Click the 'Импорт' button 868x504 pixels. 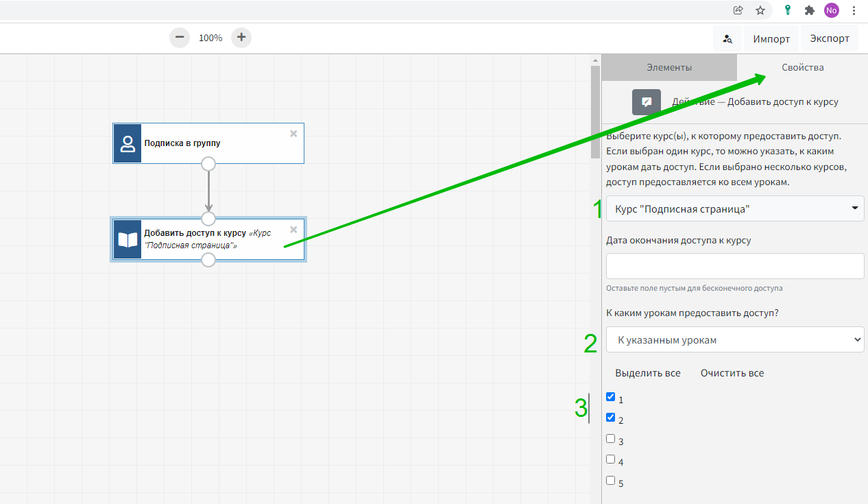point(771,39)
